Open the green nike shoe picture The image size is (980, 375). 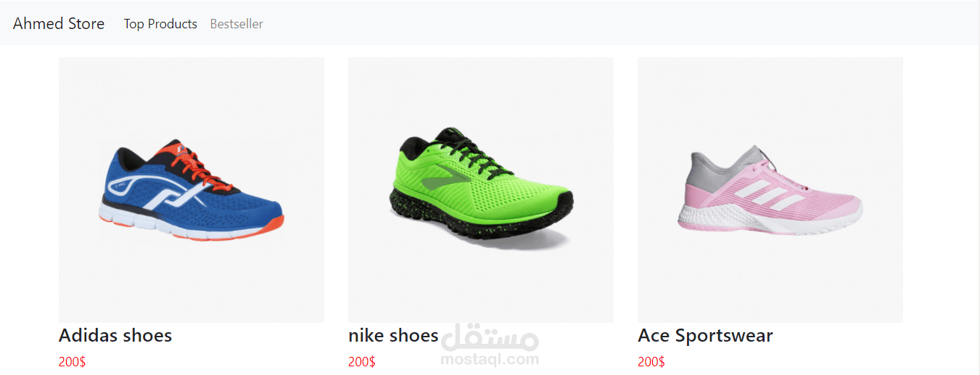(x=481, y=190)
